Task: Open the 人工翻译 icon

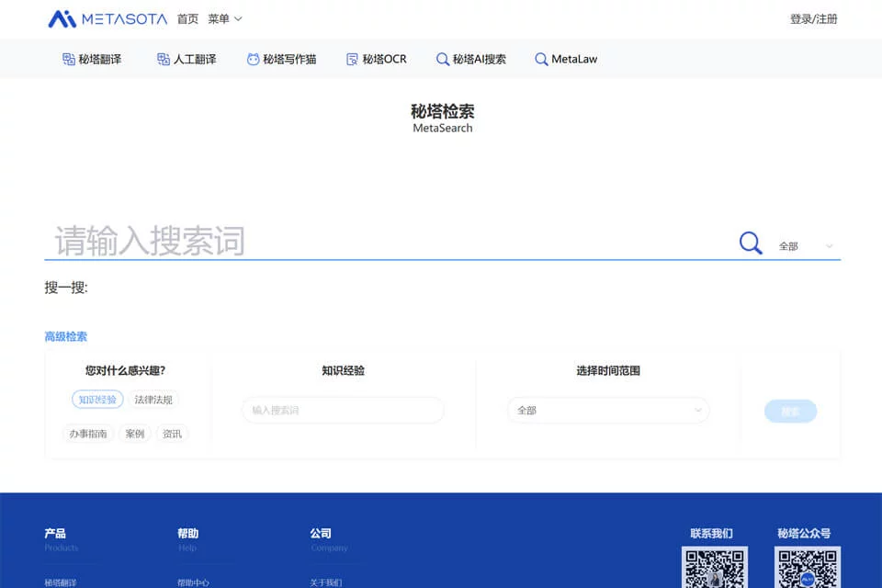Action: [x=164, y=59]
